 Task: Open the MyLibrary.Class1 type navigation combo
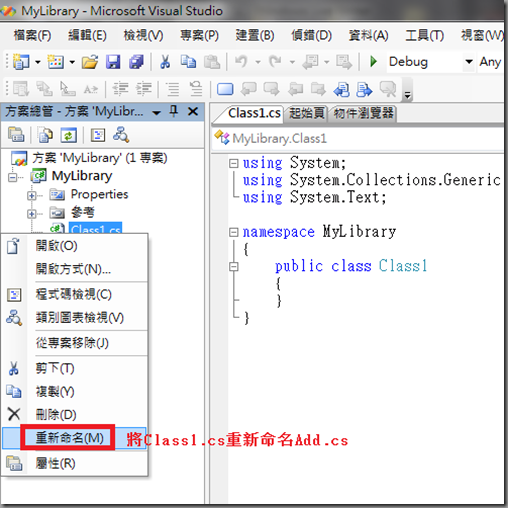point(358,138)
